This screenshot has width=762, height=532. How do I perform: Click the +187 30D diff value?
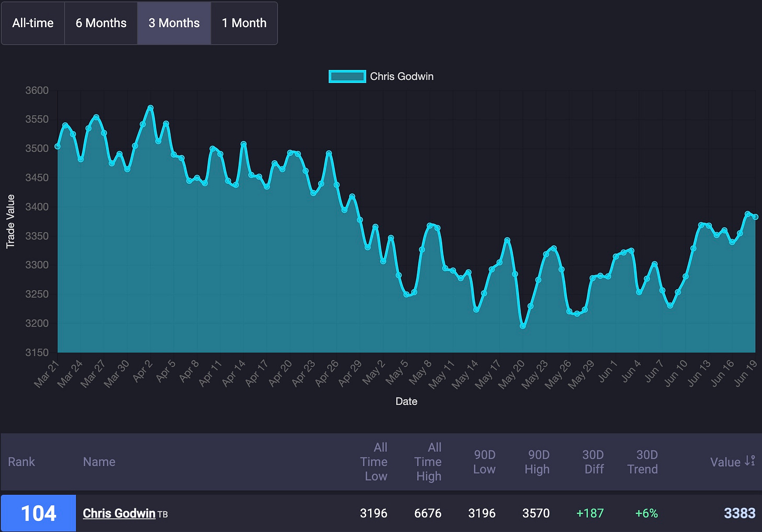pos(590,513)
